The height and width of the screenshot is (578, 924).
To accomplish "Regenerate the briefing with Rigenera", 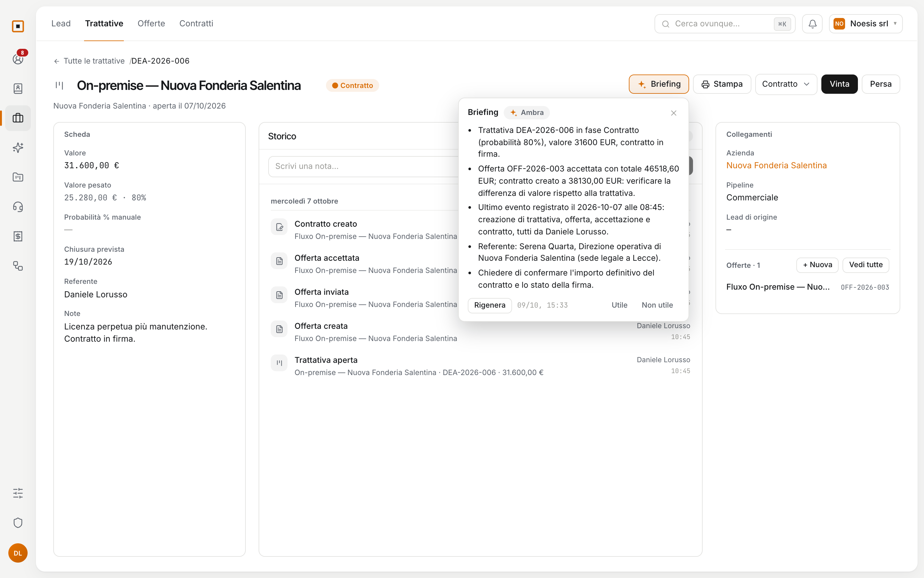I will [490, 305].
